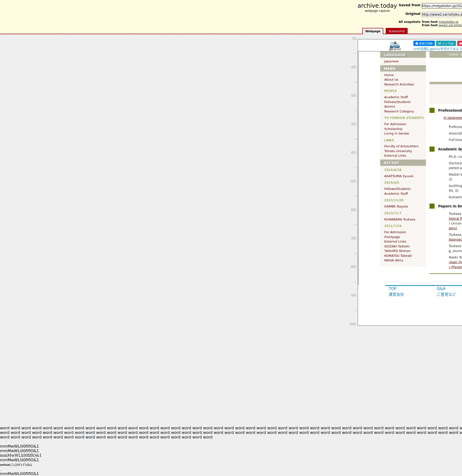462x476 pixels.
Task: Click the Original URL input field
Action: click(x=442, y=15)
